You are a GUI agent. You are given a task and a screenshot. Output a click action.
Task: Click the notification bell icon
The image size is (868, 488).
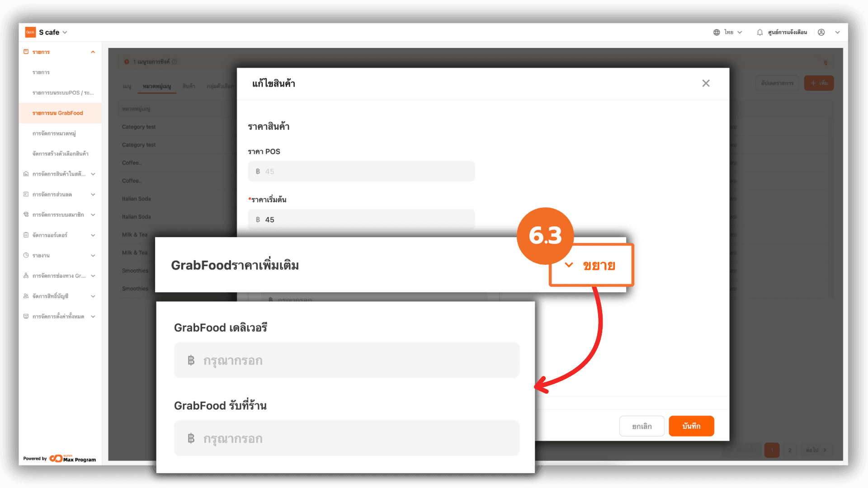pyautogui.click(x=759, y=32)
